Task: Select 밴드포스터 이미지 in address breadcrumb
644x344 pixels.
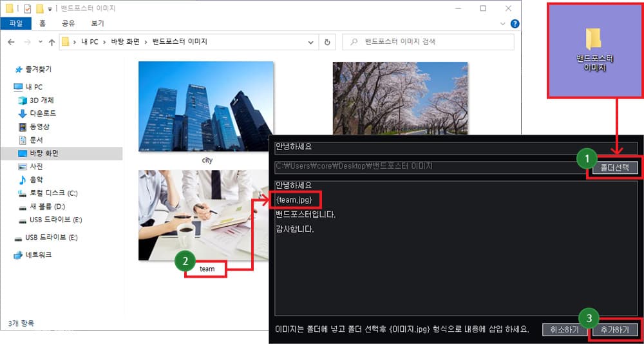Action: [180, 42]
